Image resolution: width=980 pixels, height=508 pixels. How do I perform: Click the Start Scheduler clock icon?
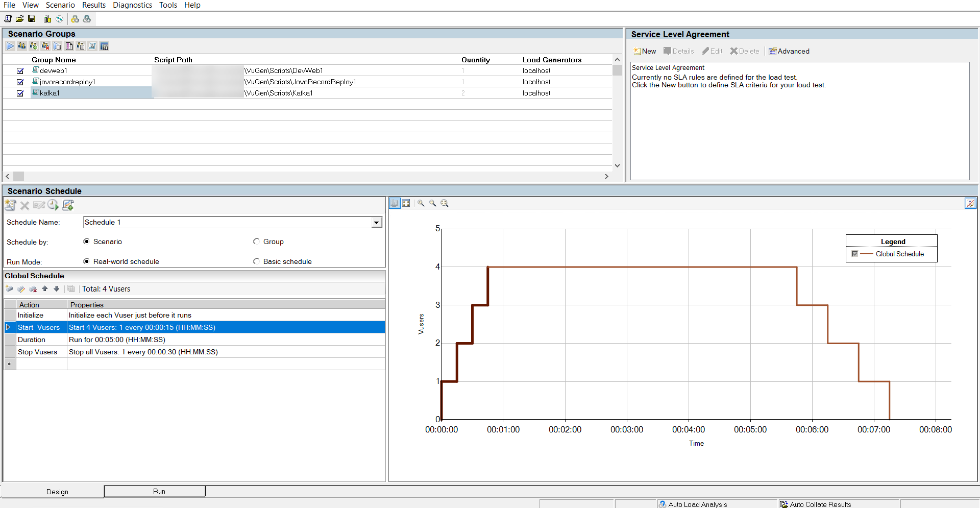pyautogui.click(x=53, y=205)
